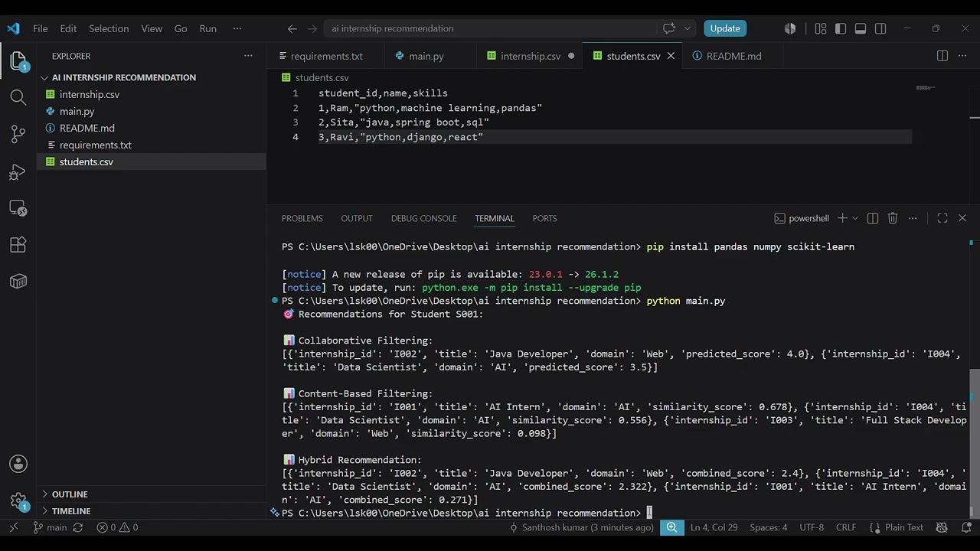Split the editor to the right
This screenshot has height=551, width=980.
tap(942, 56)
